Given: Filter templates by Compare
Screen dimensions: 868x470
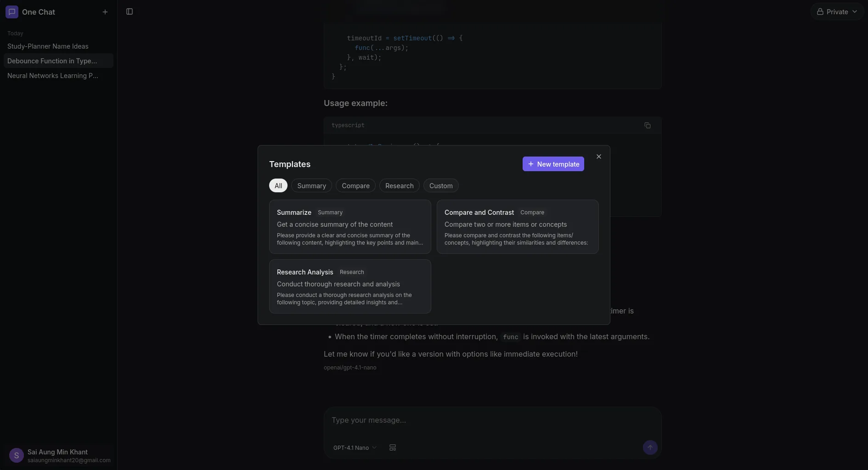Looking at the screenshot, I should (355, 185).
